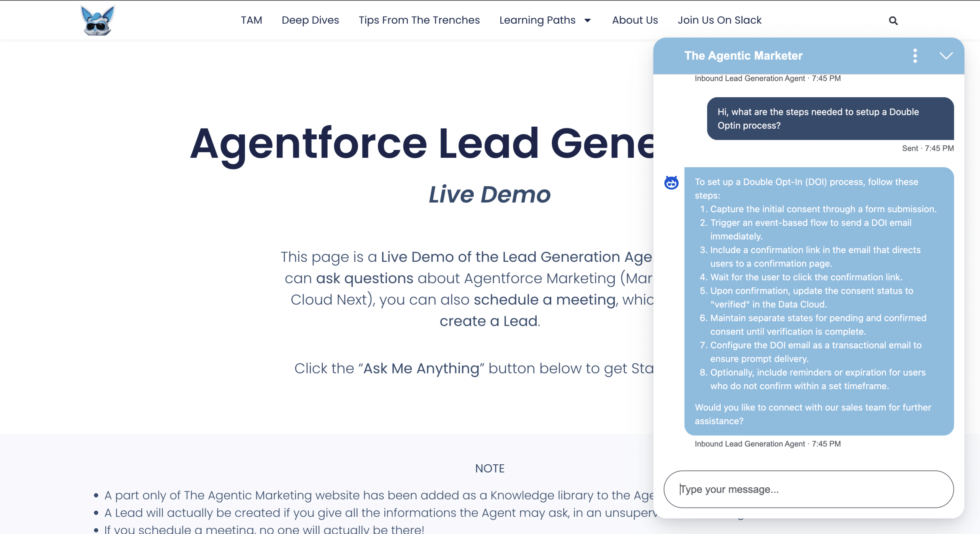Expand the Learning Paths dropdown arrow
This screenshot has height=534, width=980.
pos(588,21)
